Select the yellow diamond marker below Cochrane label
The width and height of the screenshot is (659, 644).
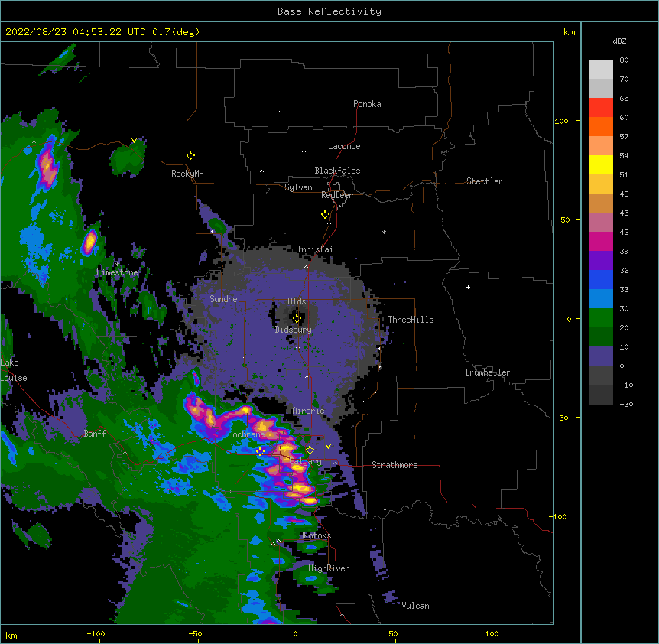260,451
